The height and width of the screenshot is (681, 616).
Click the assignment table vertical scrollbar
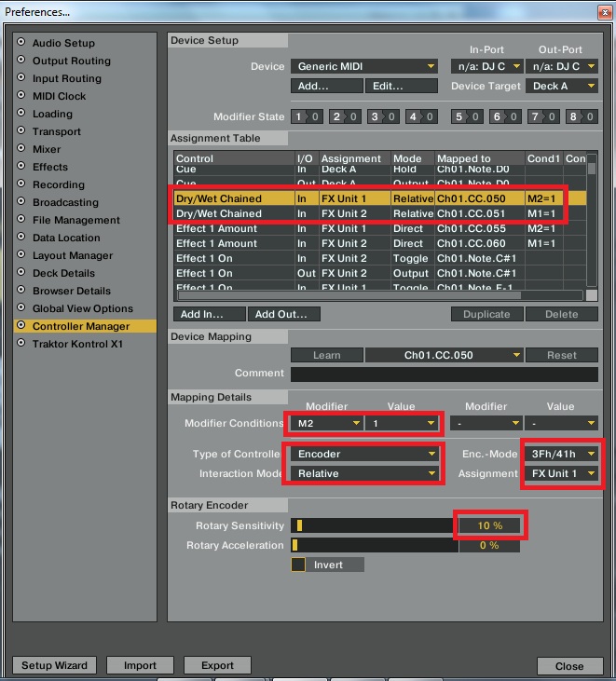(x=592, y=221)
